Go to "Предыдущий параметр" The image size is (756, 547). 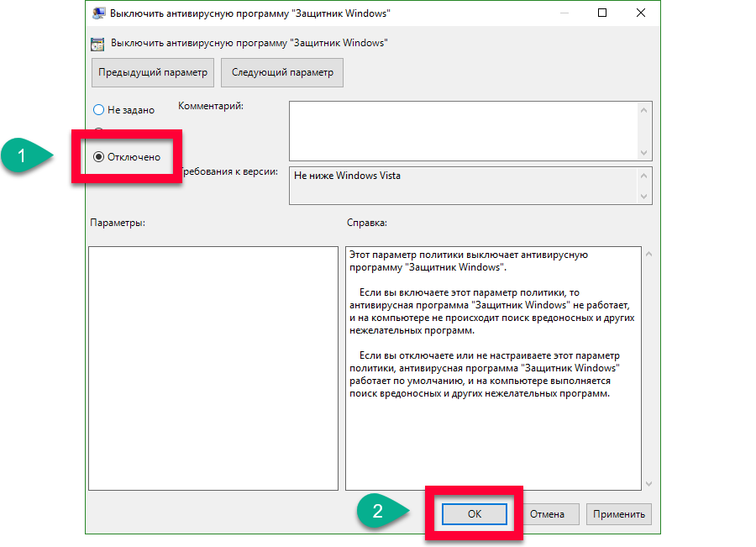[x=152, y=72]
